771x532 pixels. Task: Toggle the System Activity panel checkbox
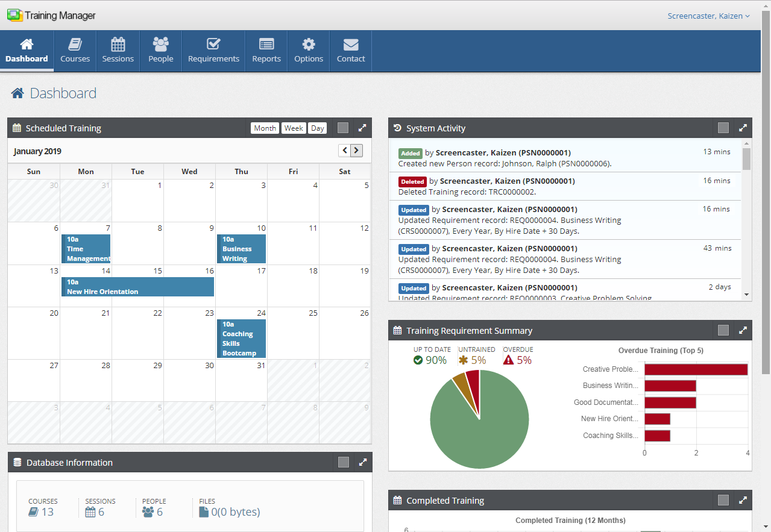click(x=723, y=128)
